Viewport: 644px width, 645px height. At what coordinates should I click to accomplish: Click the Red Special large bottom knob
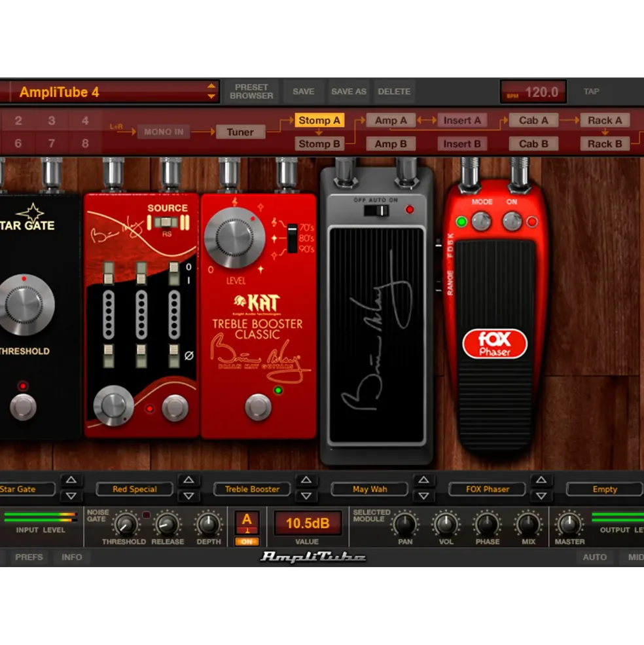tap(113, 405)
